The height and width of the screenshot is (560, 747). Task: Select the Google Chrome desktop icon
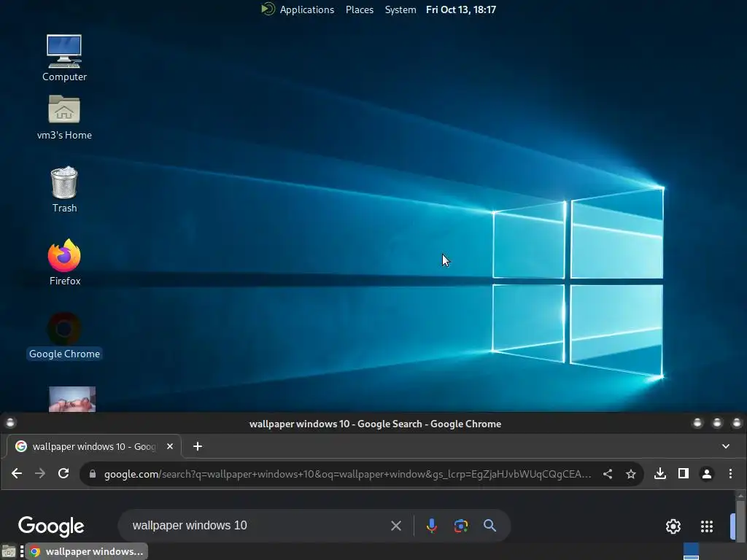point(64,335)
